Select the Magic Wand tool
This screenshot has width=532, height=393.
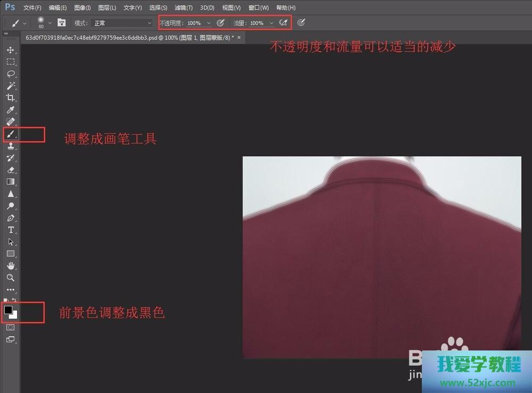pos(10,86)
